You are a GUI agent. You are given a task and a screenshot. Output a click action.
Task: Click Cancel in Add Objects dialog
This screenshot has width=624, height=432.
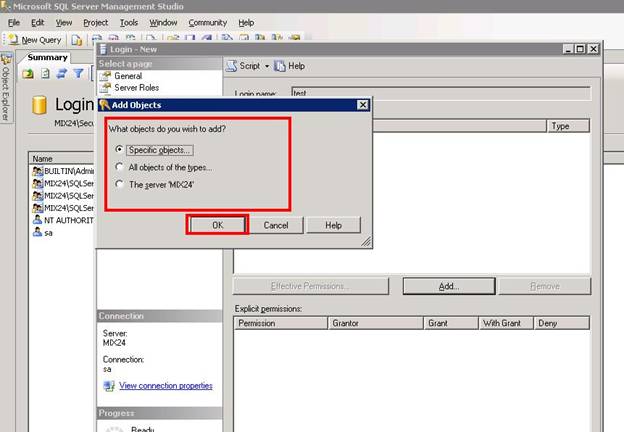pos(276,225)
